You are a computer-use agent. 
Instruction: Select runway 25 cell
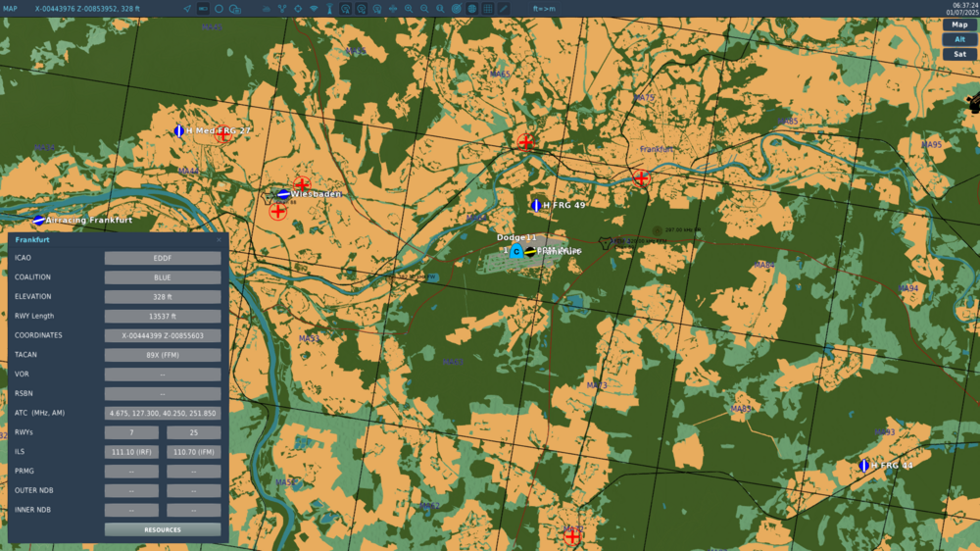194,432
